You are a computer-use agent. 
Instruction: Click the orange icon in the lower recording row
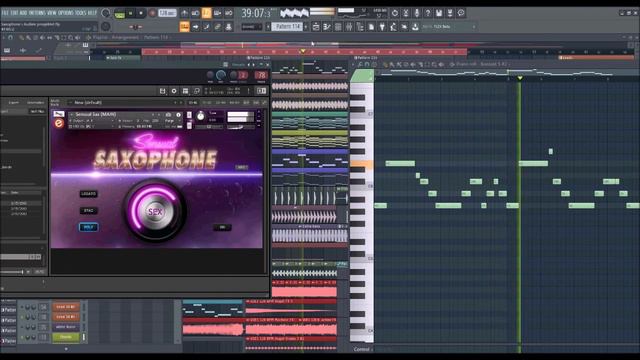coord(184,27)
